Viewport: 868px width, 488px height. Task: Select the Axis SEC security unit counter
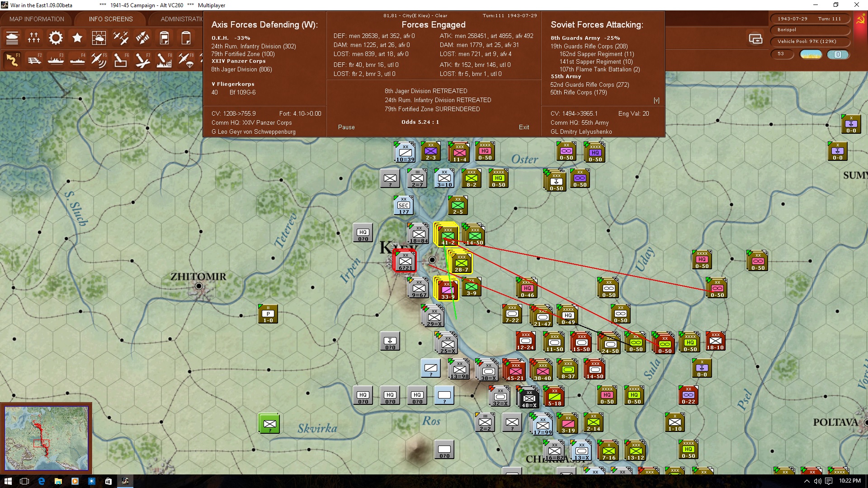(403, 206)
